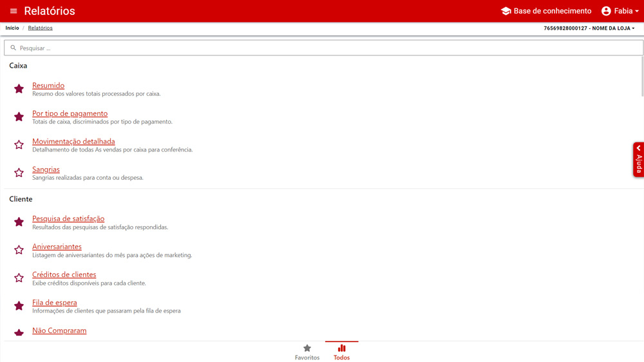Image resolution: width=644 pixels, height=362 pixels.
Task: Open the hamburger navigation menu
Action: pos(14,11)
